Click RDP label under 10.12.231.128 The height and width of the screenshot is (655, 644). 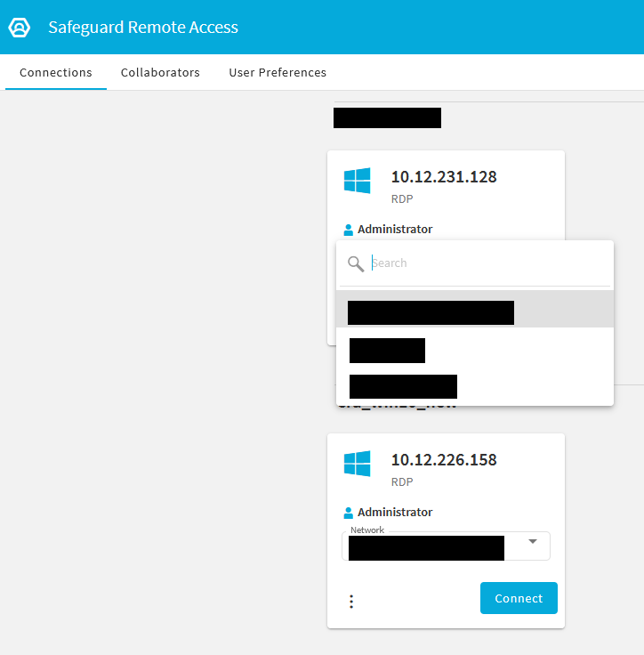402,198
